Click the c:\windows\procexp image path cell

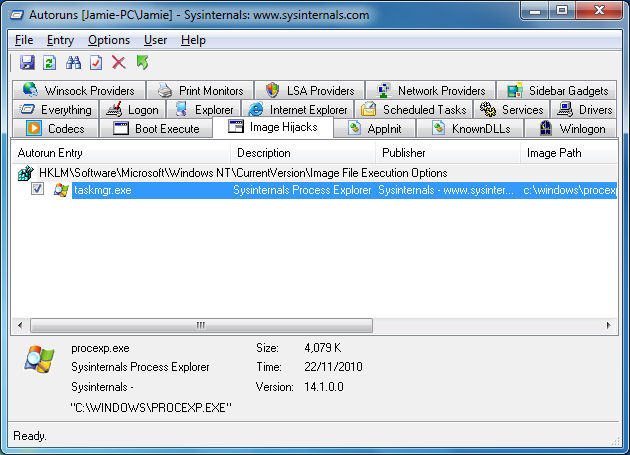click(x=570, y=190)
